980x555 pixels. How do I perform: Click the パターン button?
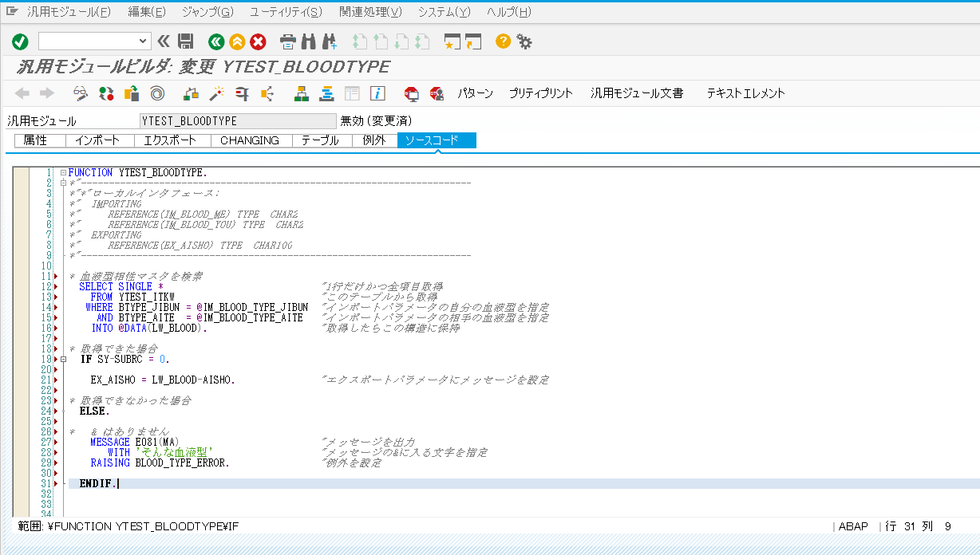pyautogui.click(x=476, y=93)
